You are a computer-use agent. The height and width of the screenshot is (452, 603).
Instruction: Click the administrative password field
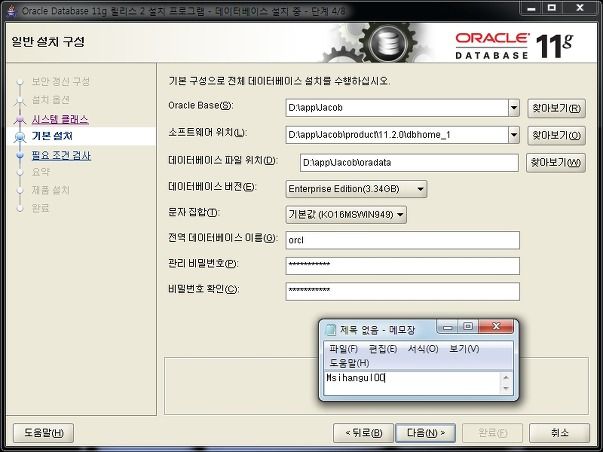(403, 266)
